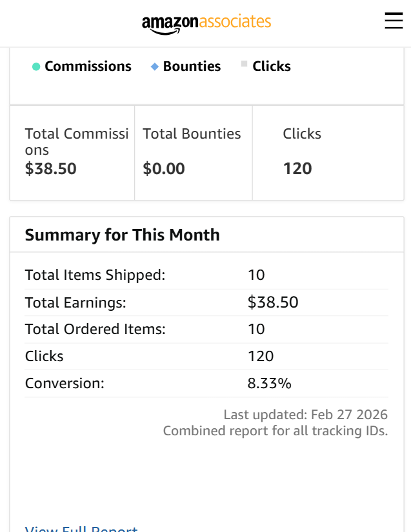The width and height of the screenshot is (411, 532).
Task: Toggle the Bounties series legend label
Action: click(192, 66)
